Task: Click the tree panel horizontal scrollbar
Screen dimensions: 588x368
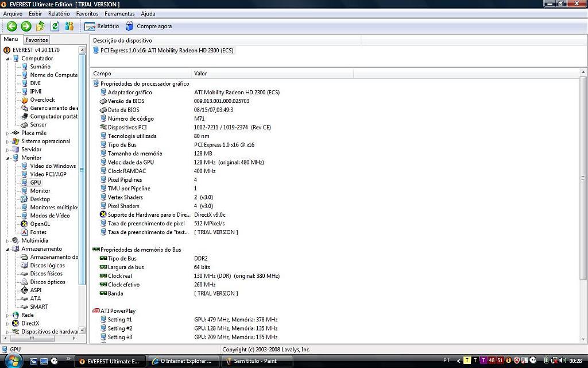Action: coord(32,338)
